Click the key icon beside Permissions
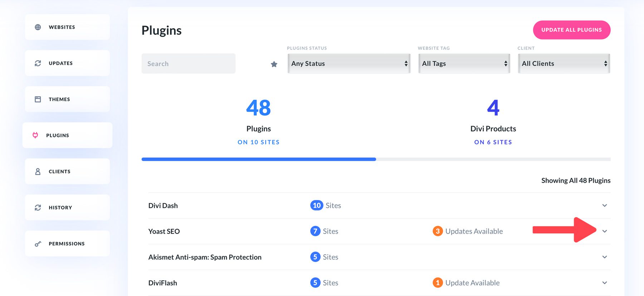Screen dimensions: 644x296 coord(38,244)
